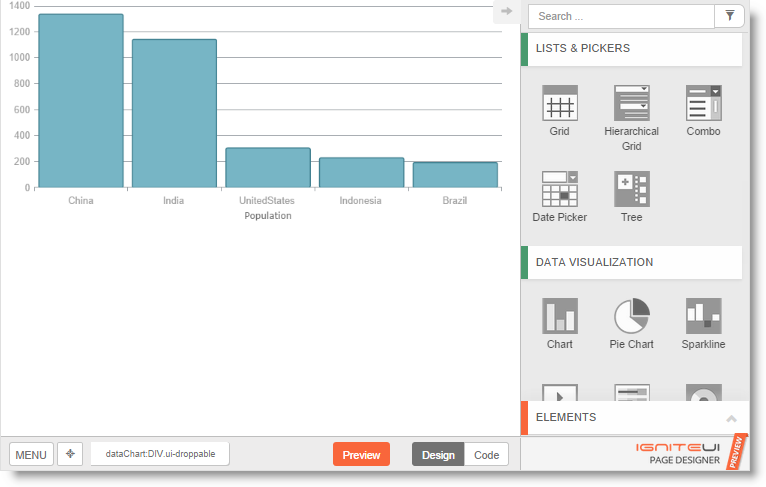Choose the Sparkline component icon
Screen dimensions: 766x487
pos(703,316)
